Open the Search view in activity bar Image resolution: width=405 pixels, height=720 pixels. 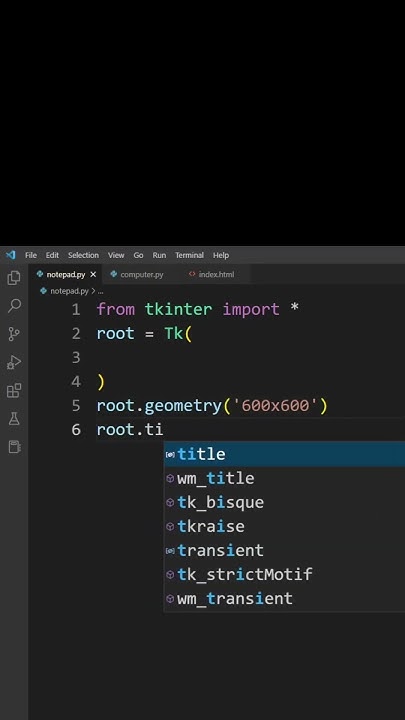pyautogui.click(x=14, y=305)
